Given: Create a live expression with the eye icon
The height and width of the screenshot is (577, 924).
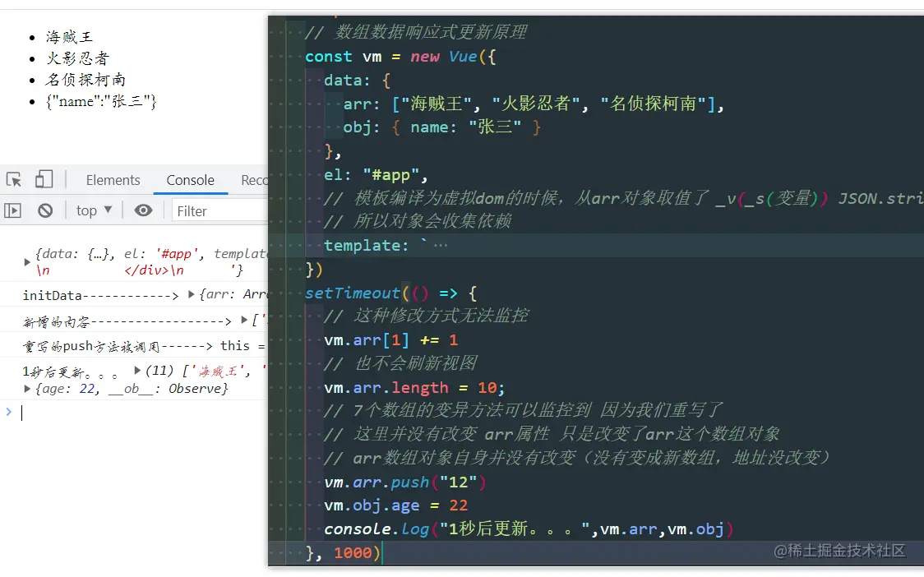Looking at the screenshot, I should (143, 210).
